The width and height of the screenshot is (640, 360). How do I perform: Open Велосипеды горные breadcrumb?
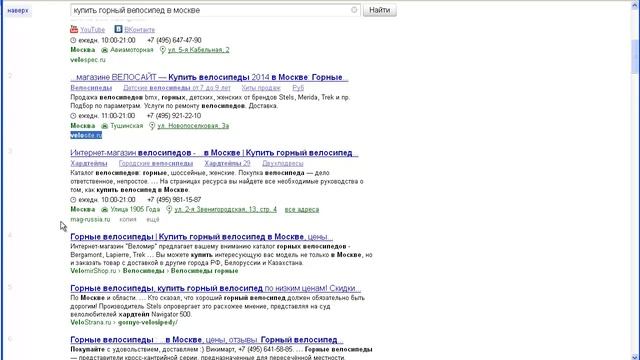(x=204, y=271)
